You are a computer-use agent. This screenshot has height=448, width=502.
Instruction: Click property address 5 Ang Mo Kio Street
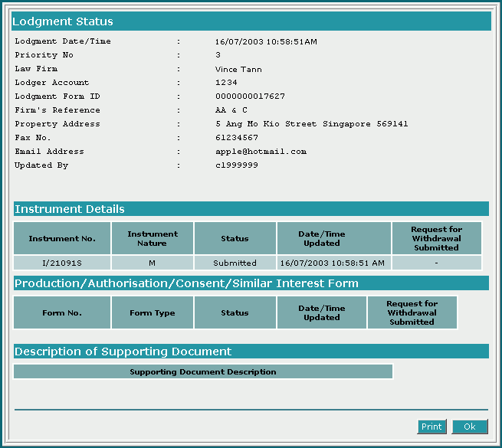pos(311,124)
